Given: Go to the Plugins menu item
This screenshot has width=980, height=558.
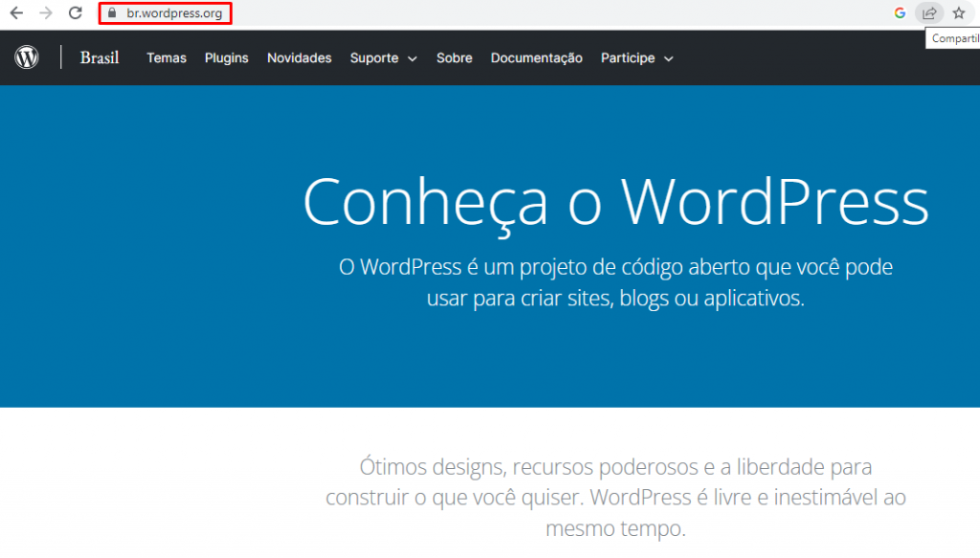Looking at the screenshot, I should pyautogui.click(x=226, y=58).
